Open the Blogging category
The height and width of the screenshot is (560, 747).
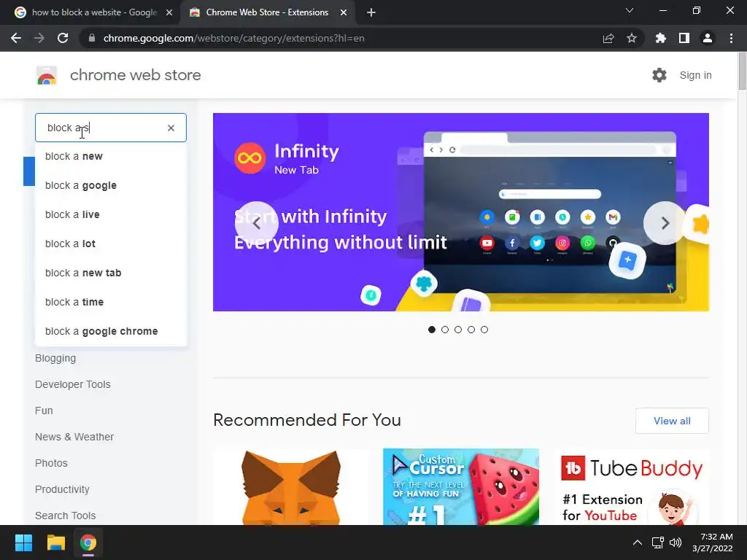pos(55,358)
